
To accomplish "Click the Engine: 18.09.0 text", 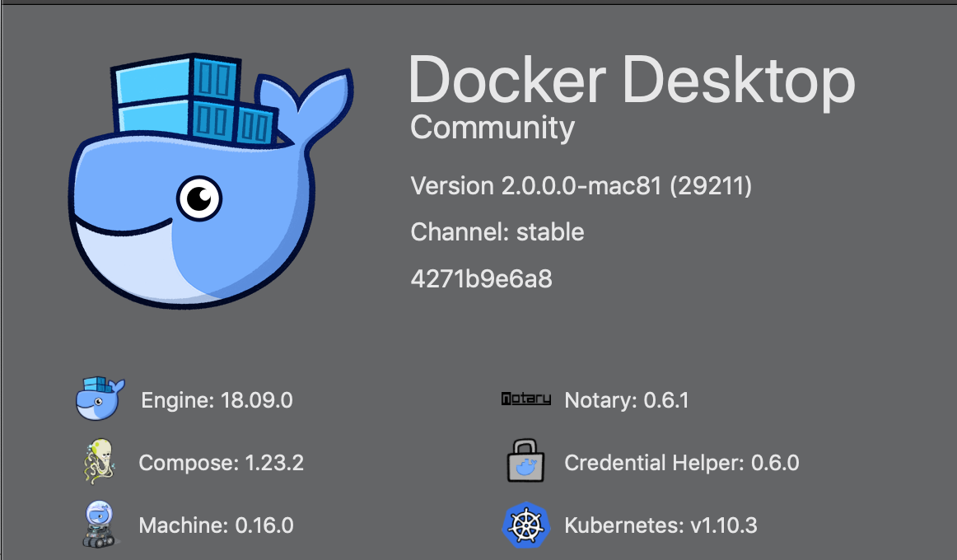I will point(217,400).
